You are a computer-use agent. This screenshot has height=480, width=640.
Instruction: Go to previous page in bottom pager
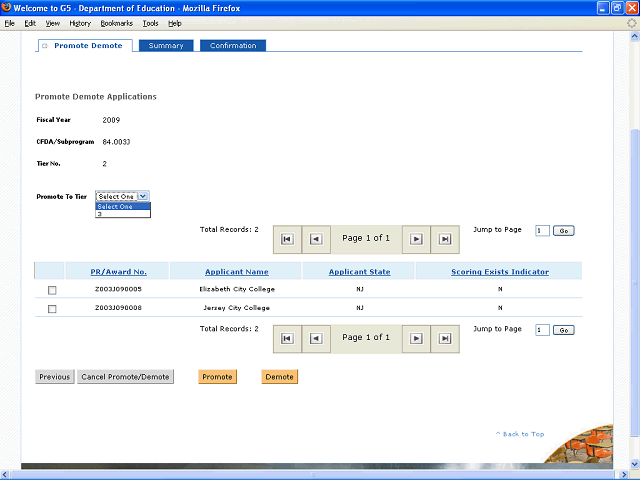click(x=316, y=338)
